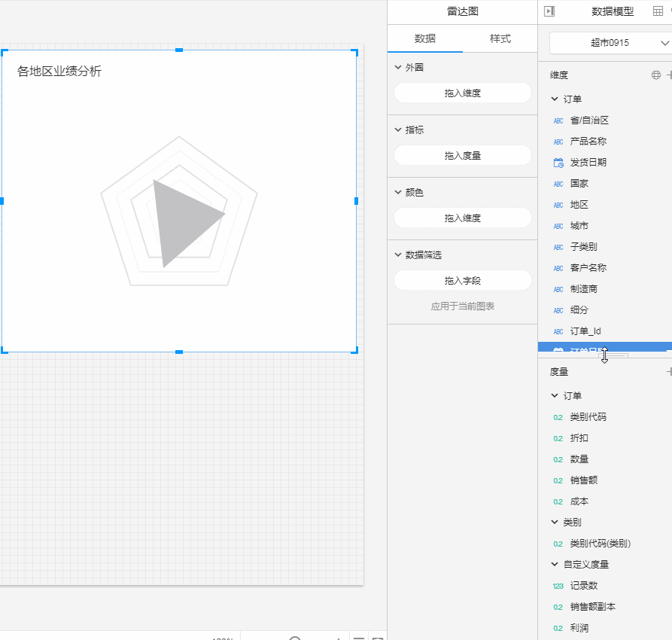672x640 pixels.
Task: Click the 0.2 numeric icon of 销售额
Action: 558,480
